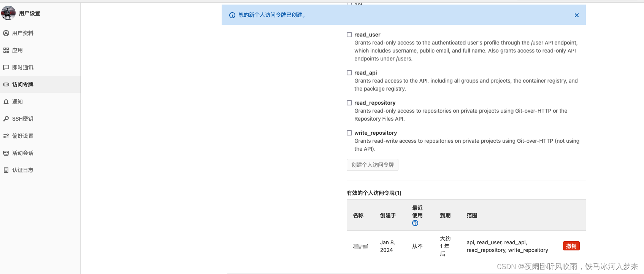Click the SSH密钥 key icon
The width and height of the screenshot is (644, 274).
(x=6, y=119)
